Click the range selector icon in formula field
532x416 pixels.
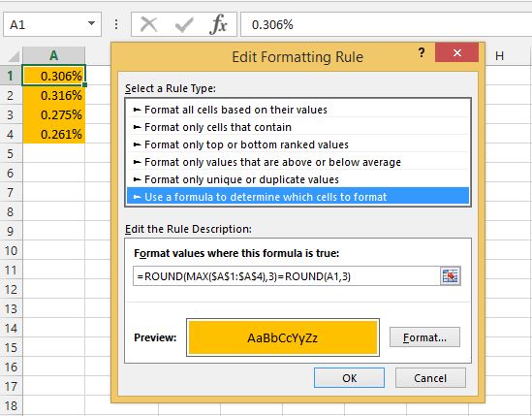451,275
